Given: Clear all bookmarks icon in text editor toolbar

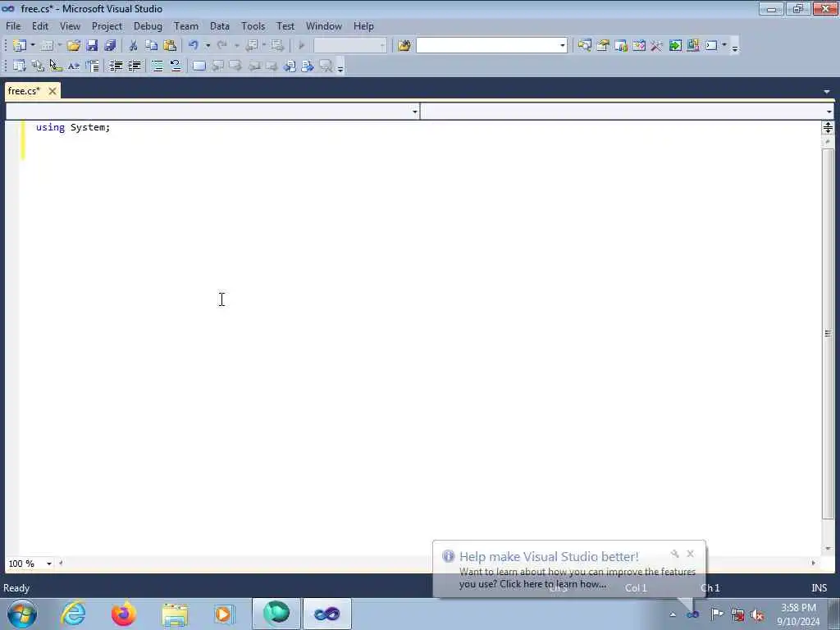Looking at the screenshot, I should click(x=326, y=66).
